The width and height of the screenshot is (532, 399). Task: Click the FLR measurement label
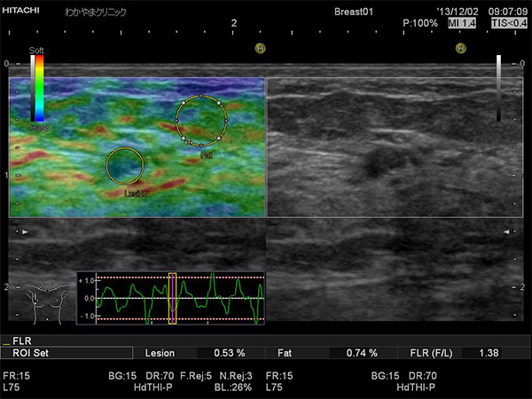(19, 340)
